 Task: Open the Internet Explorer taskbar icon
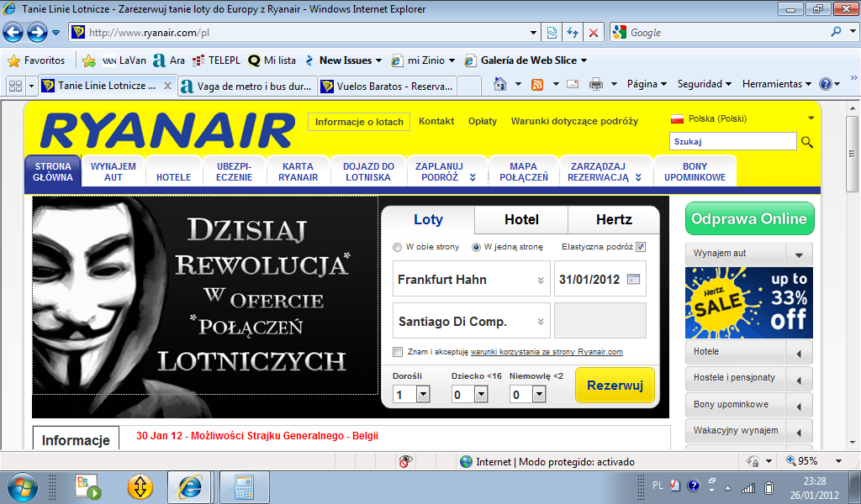click(x=190, y=487)
